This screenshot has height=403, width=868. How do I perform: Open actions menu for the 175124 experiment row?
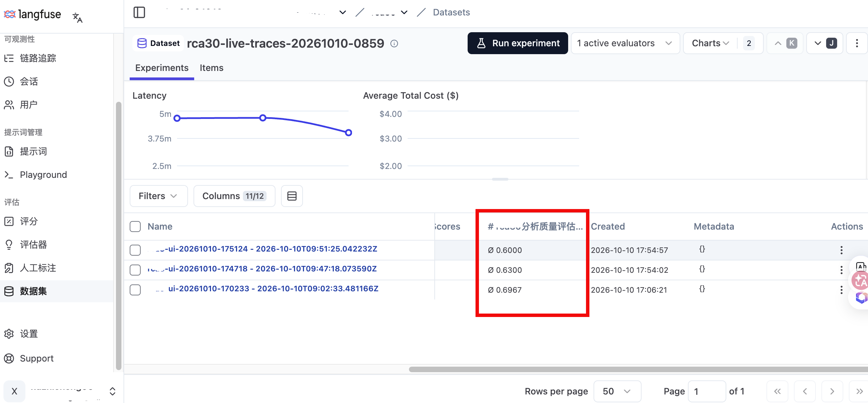[x=841, y=250]
